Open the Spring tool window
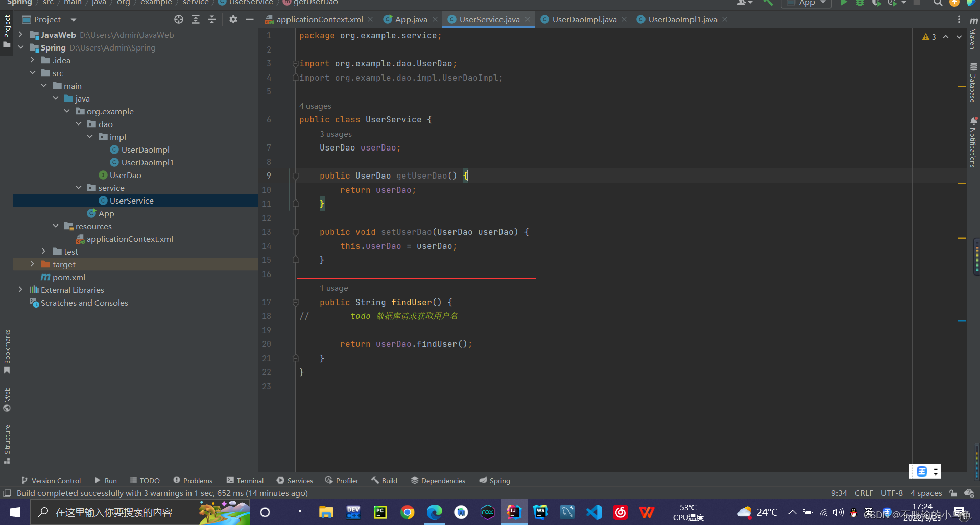 tap(495, 481)
